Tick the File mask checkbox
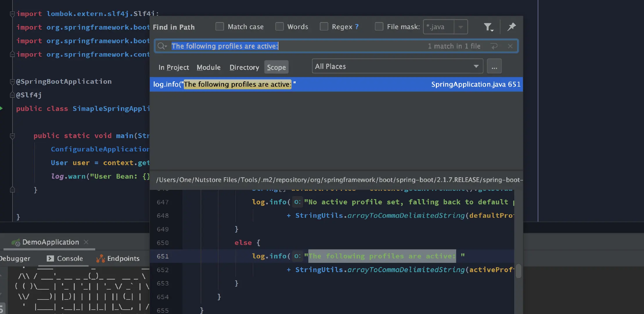Screen dimensions: 644x314 (x=379, y=27)
